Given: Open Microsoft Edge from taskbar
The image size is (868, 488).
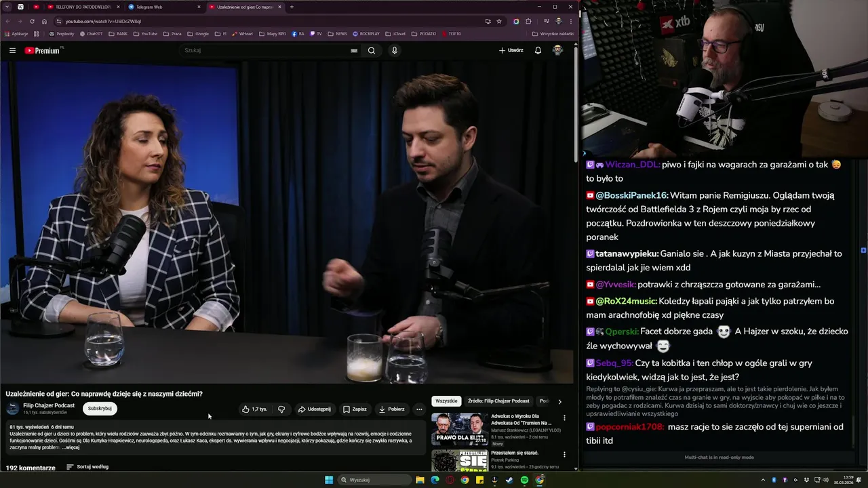Looking at the screenshot, I should 435,480.
